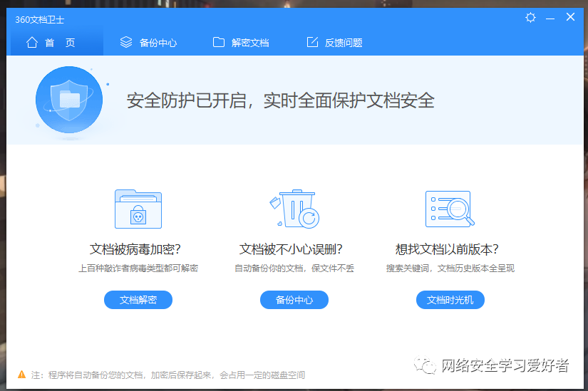Screen dimensions: 588x391
Task: Open 备份中心 via the blue button
Action: point(294,300)
